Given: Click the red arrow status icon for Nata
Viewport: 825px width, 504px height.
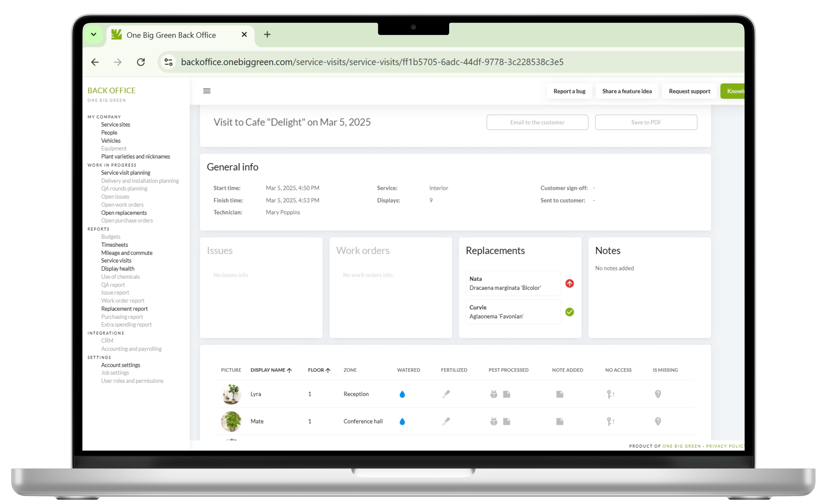Looking at the screenshot, I should pyautogui.click(x=570, y=283).
